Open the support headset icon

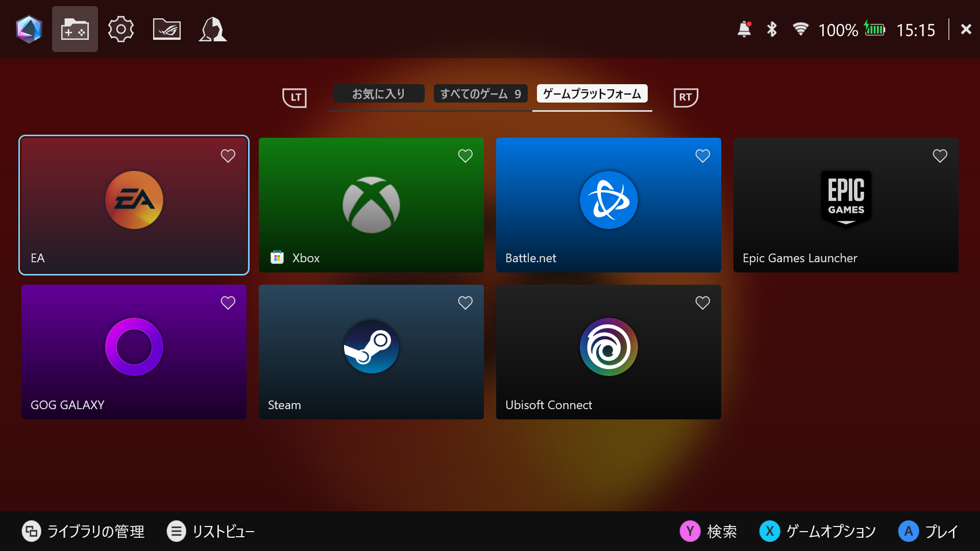click(212, 29)
